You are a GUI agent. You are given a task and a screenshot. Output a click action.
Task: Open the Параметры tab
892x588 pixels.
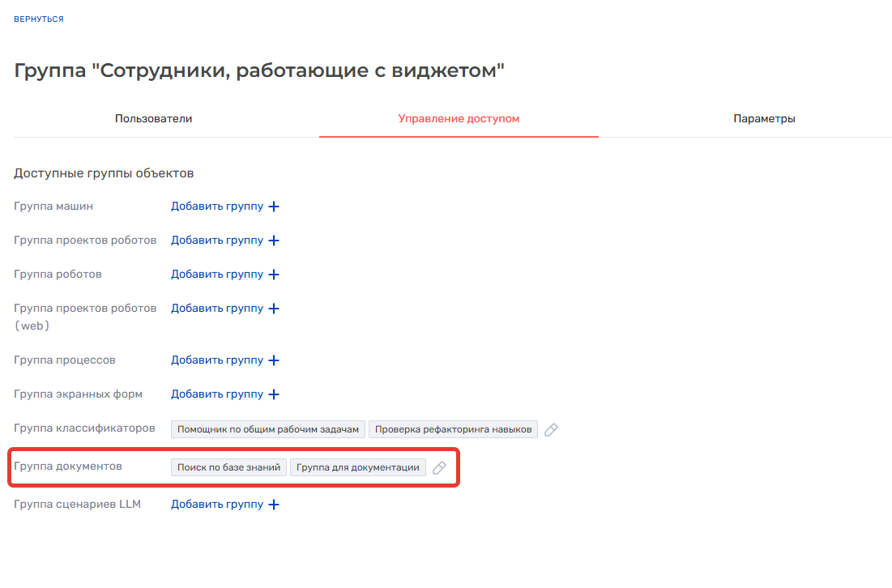764,119
